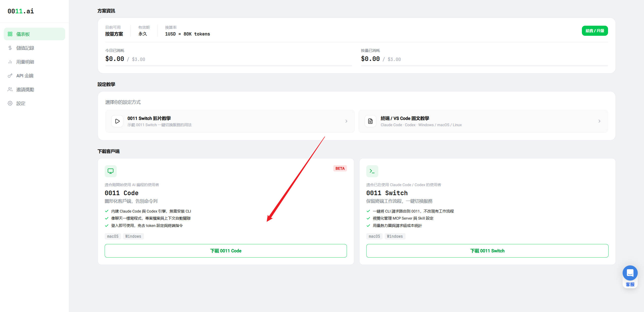644x312 pixels.
Task: Click the 永久 validity value
Action: (x=143, y=34)
